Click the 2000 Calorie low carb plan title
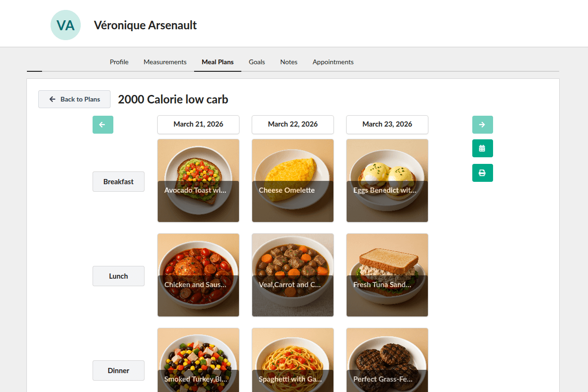The height and width of the screenshot is (392, 588). [173, 99]
